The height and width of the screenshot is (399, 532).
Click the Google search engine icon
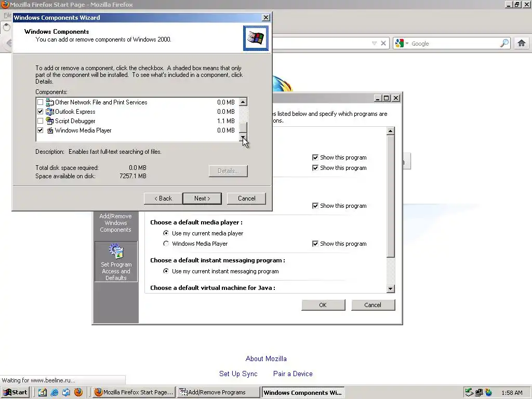[x=400, y=43]
